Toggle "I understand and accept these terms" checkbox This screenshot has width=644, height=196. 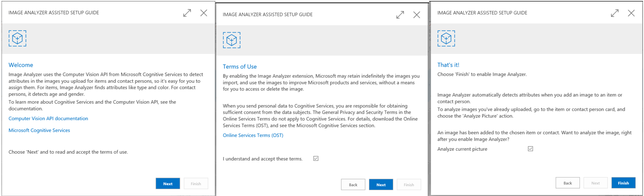click(x=316, y=159)
